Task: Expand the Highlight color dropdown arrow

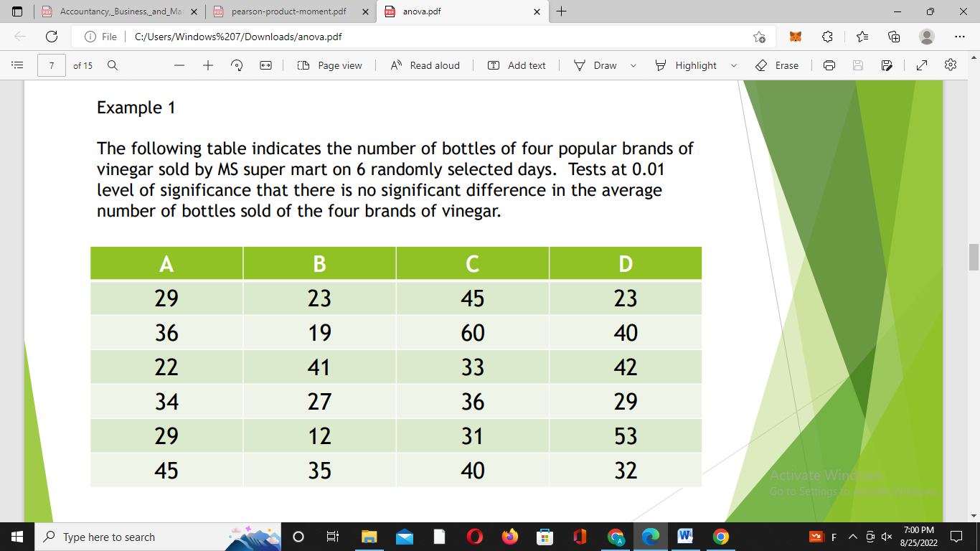Action: pos(733,65)
